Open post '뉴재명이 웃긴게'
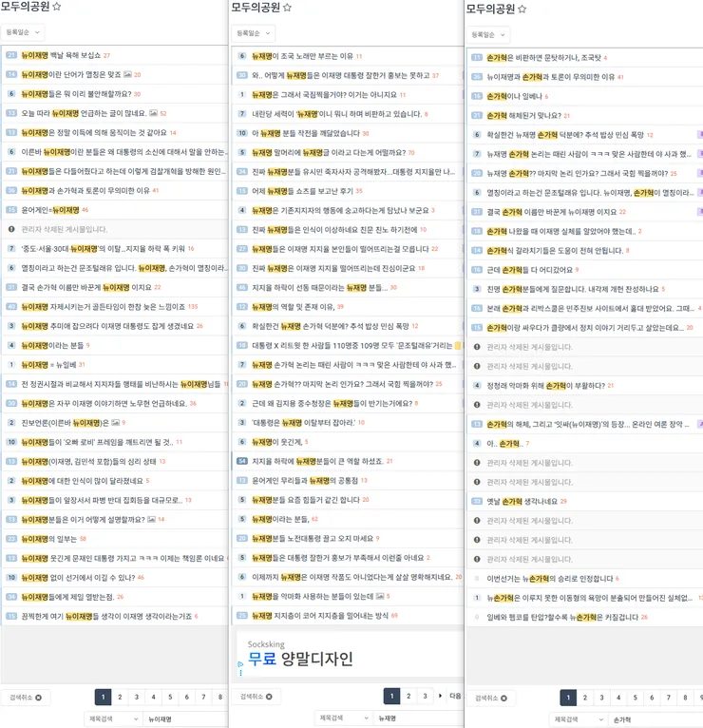Screen dimensions: 703x728 point(277,442)
